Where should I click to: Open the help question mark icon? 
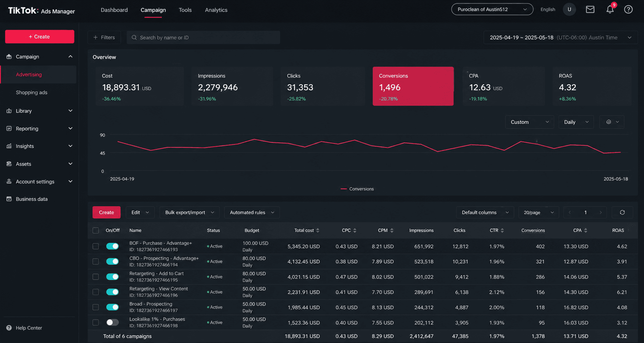click(x=628, y=9)
